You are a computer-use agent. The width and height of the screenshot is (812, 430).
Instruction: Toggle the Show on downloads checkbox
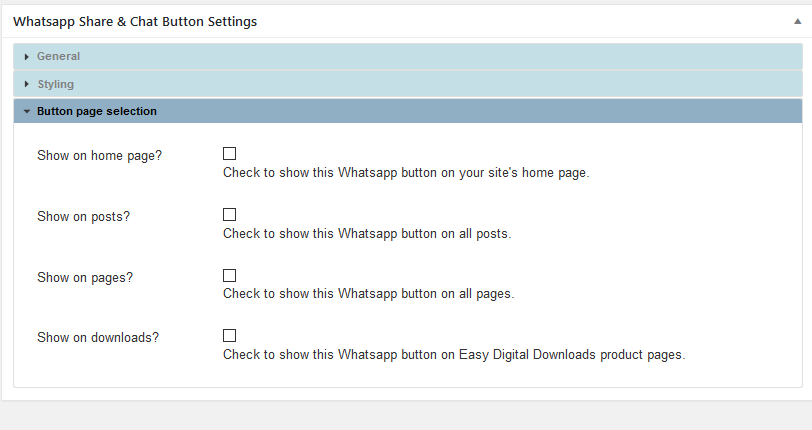pyautogui.click(x=229, y=336)
